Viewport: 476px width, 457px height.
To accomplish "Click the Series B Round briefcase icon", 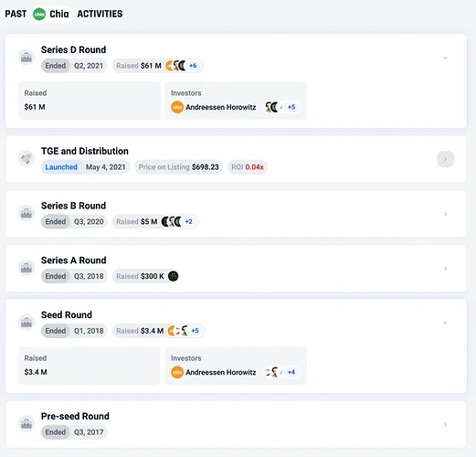I will (x=26, y=213).
